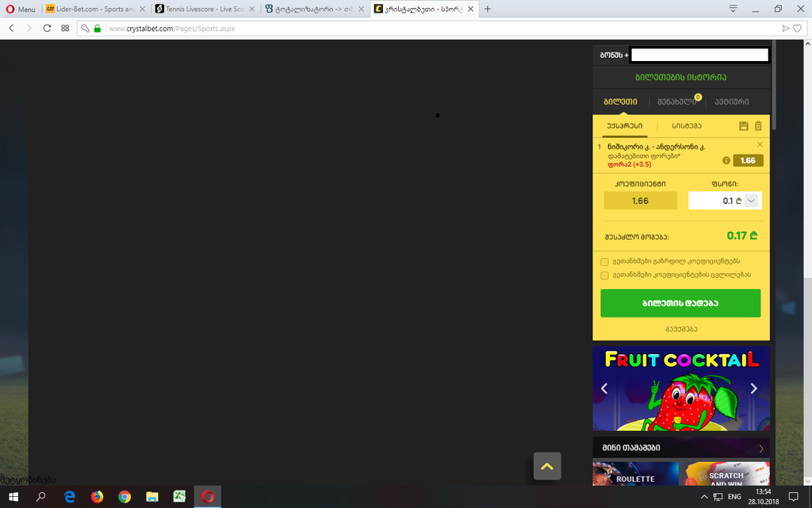Expand the stake amount dropdown arrow
The width and height of the screenshot is (812, 508).
pyautogui.click(x=752, y=201)
